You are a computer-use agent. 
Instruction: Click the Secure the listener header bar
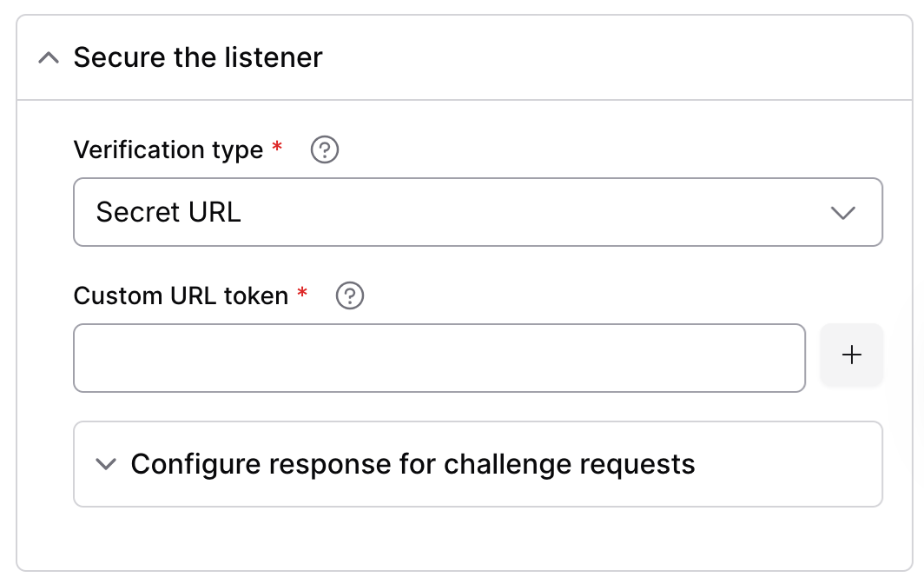coord(465,58)
